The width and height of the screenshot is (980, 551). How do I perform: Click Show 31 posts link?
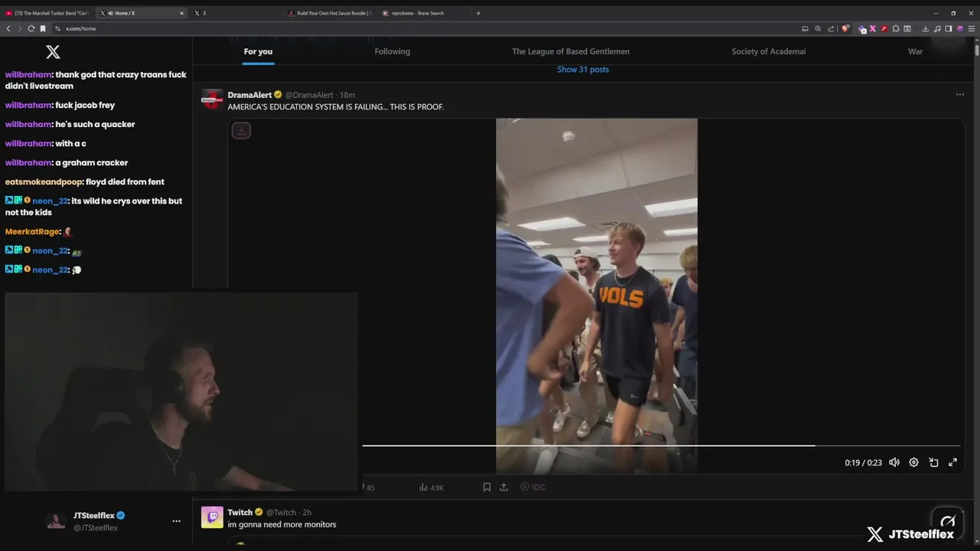pyautogui.click(x=583, y=69)
